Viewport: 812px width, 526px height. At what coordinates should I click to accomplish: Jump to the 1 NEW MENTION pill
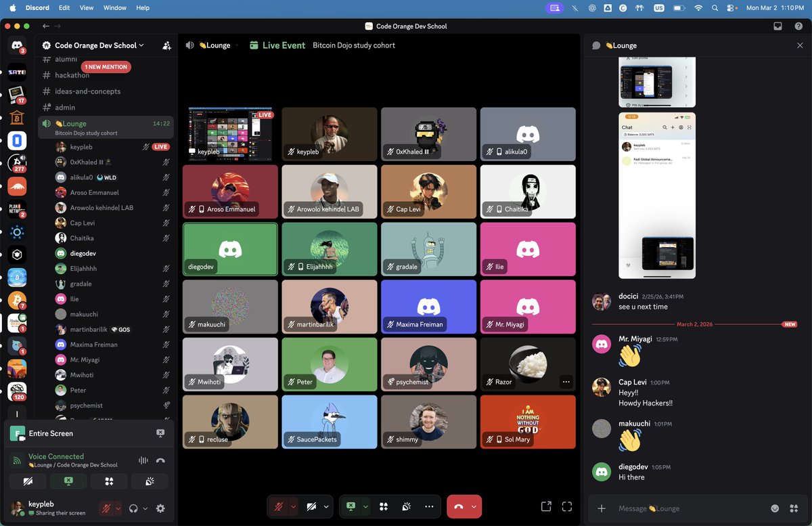[x=106, y=67]
